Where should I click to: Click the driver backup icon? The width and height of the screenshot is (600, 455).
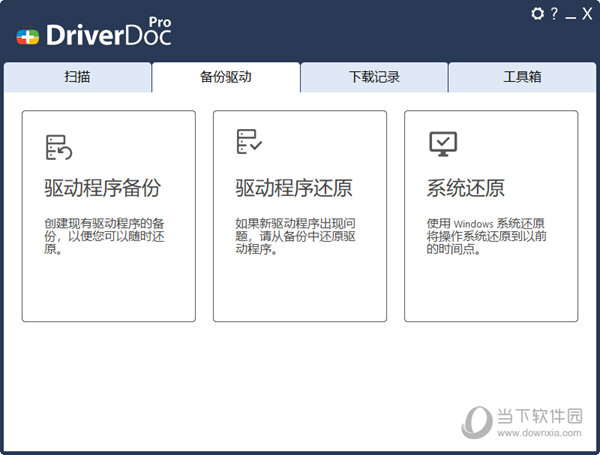59,147
